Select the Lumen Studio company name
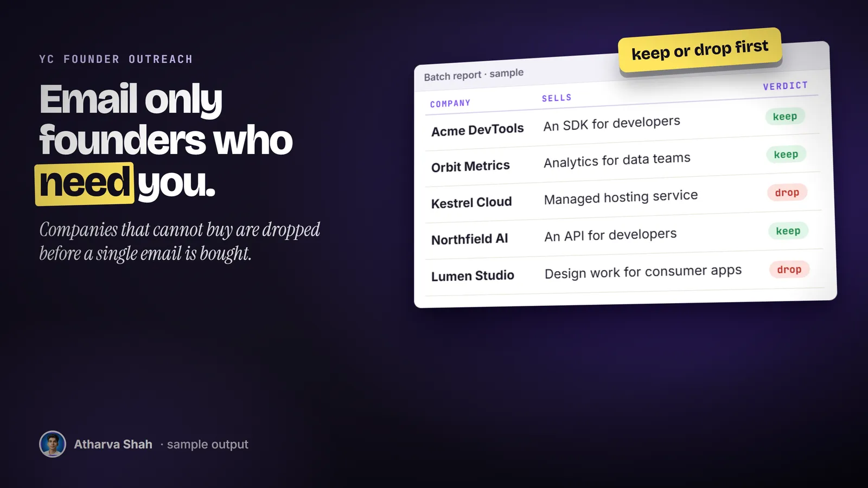 473,275
